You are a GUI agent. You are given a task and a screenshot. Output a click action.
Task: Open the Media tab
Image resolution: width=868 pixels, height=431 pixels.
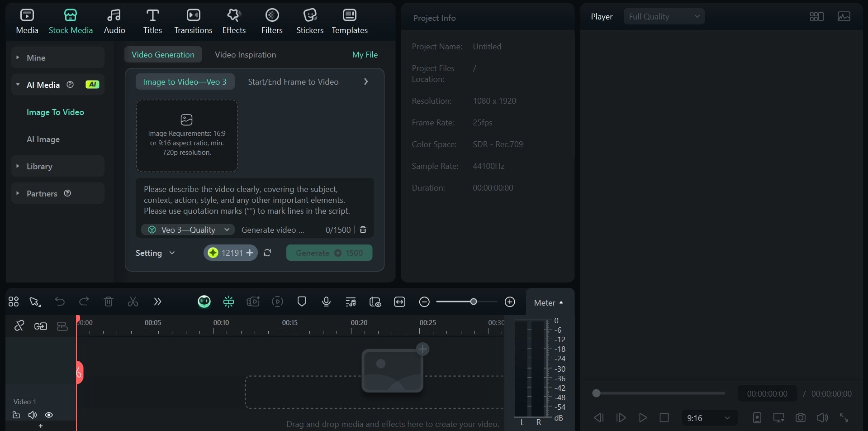tap(27, 21)
